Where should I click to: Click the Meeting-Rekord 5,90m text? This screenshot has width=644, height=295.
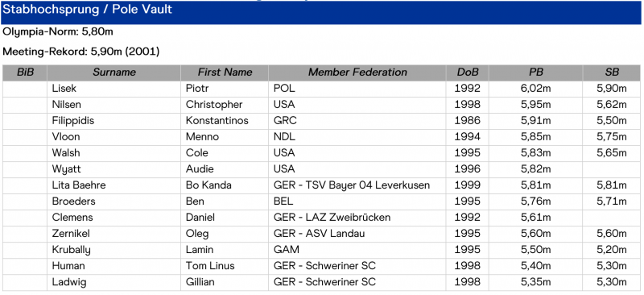tap(81, 52)
